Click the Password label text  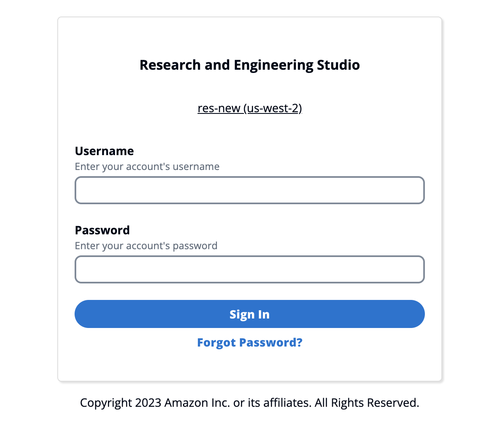[102, 230]
